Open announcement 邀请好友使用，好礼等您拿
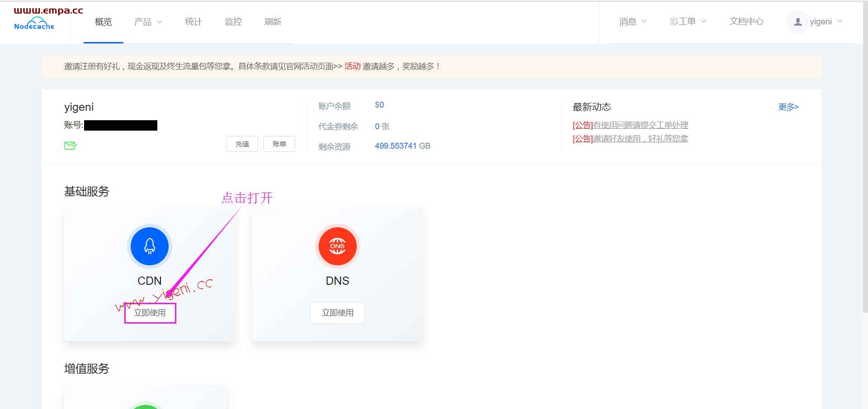Screen dimensions: 868x409 (640, 138)
